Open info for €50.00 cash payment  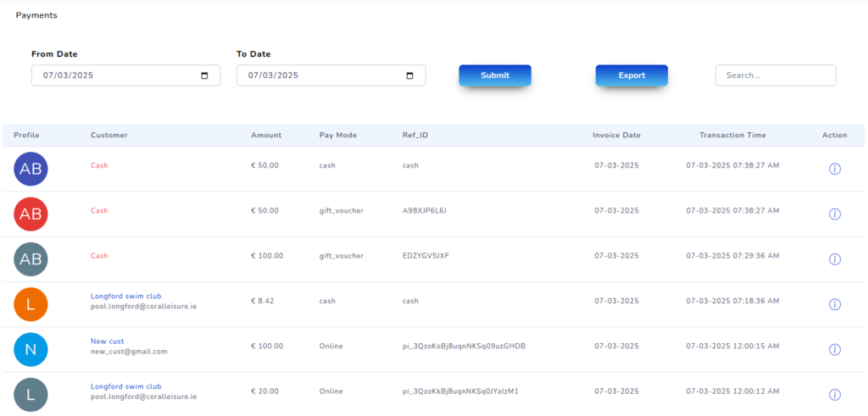(x=834, y=169)
